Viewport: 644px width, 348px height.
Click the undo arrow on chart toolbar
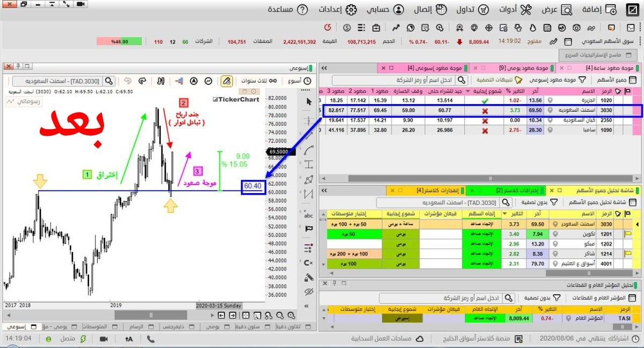128,80
